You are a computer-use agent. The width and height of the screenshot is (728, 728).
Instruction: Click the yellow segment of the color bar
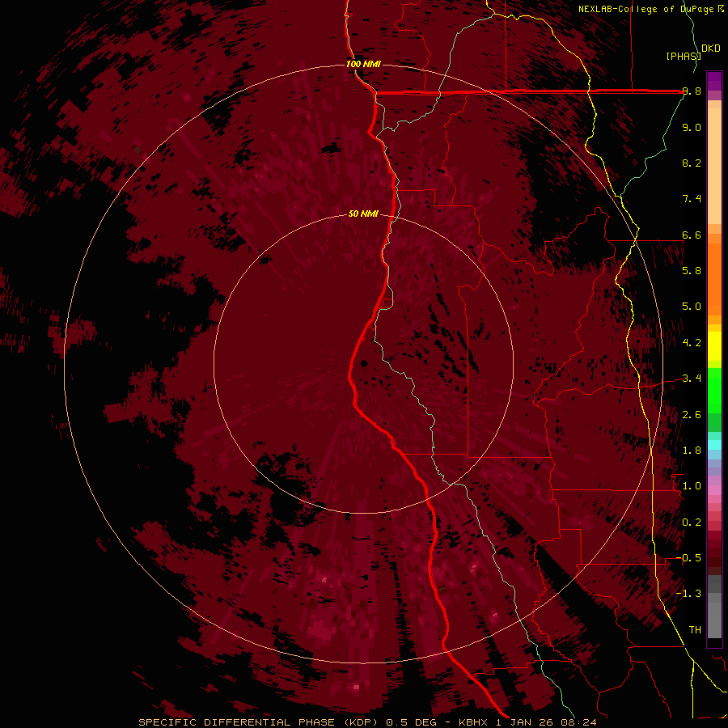pos(714,346)
